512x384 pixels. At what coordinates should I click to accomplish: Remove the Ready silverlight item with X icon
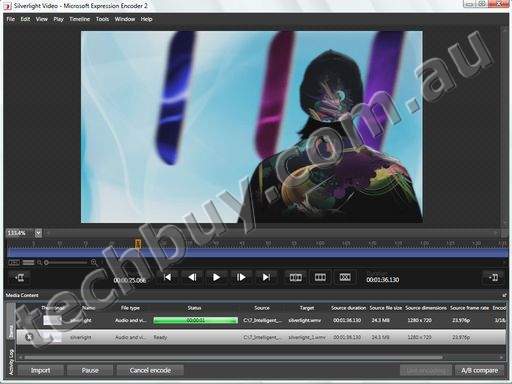click(29, 337)
